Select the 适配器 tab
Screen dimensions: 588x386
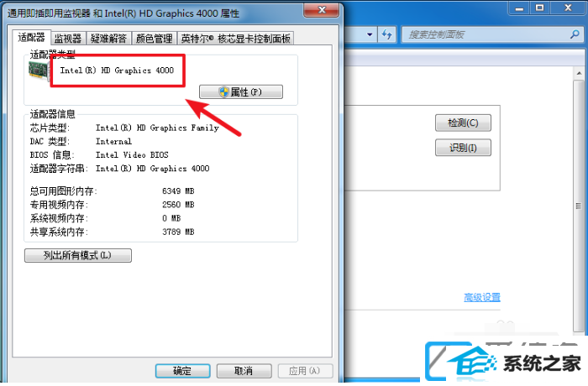pyautogui.click(x=32, y=37)
